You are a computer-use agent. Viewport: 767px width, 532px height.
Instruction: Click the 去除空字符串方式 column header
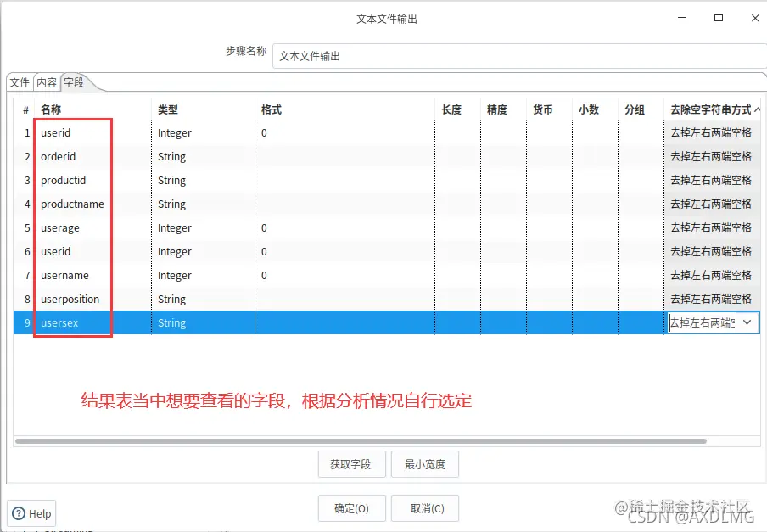(x=711, y=109)
